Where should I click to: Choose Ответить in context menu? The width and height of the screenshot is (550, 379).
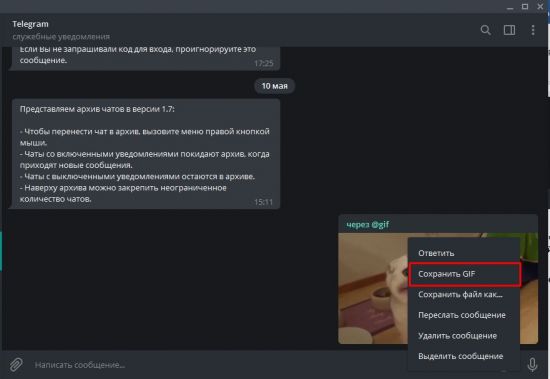pos(464,253)
